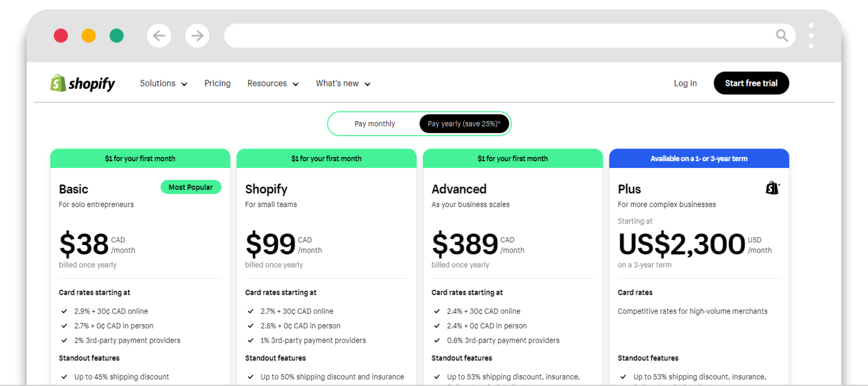Click checkmark beside 2.7% + 0¢ CAD in person
The width and height of the screenshot is (868, 386).
[64, 326]
